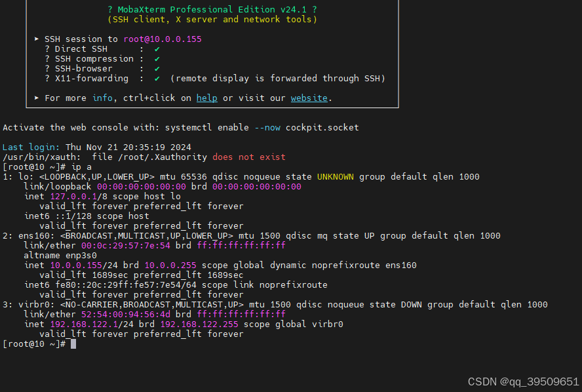582x392 pixels.
Task: Click the '--now' option text
Action: pyautogui.click(x=267, y=128)
